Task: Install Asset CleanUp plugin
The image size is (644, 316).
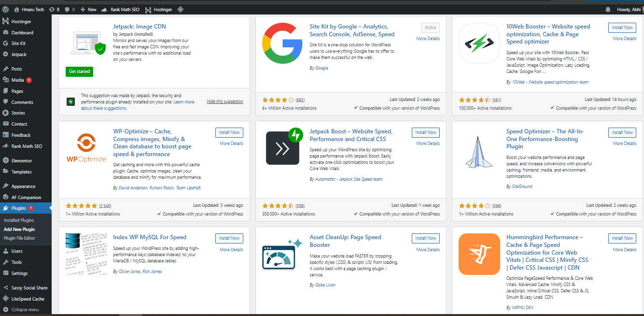Action: 426,238
